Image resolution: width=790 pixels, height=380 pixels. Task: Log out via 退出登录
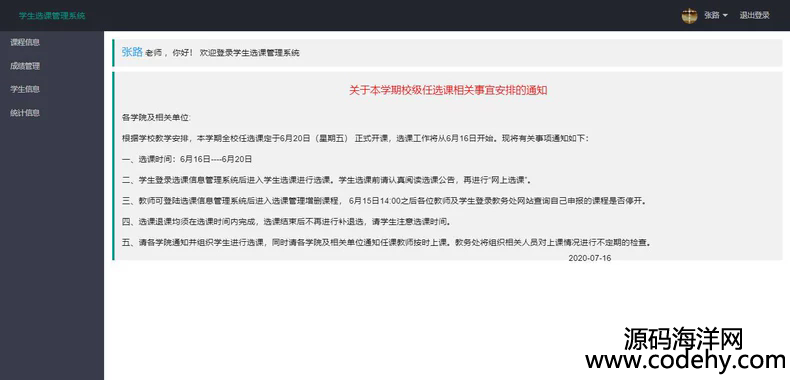(754, 16)
